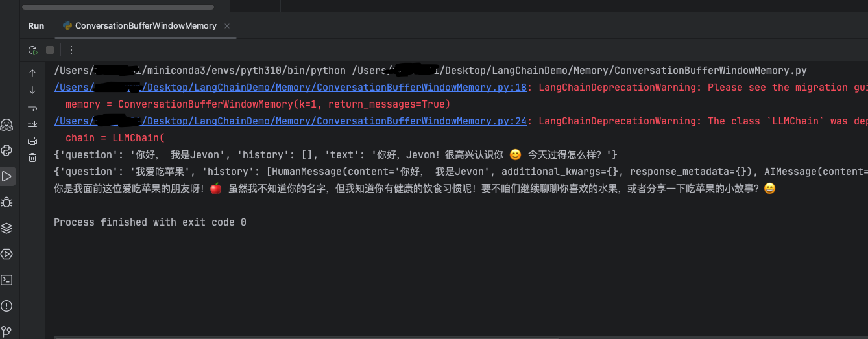Jump up the stack trace arrow
The height and width of the screenshot is (339, 868).
pos(32,73)
